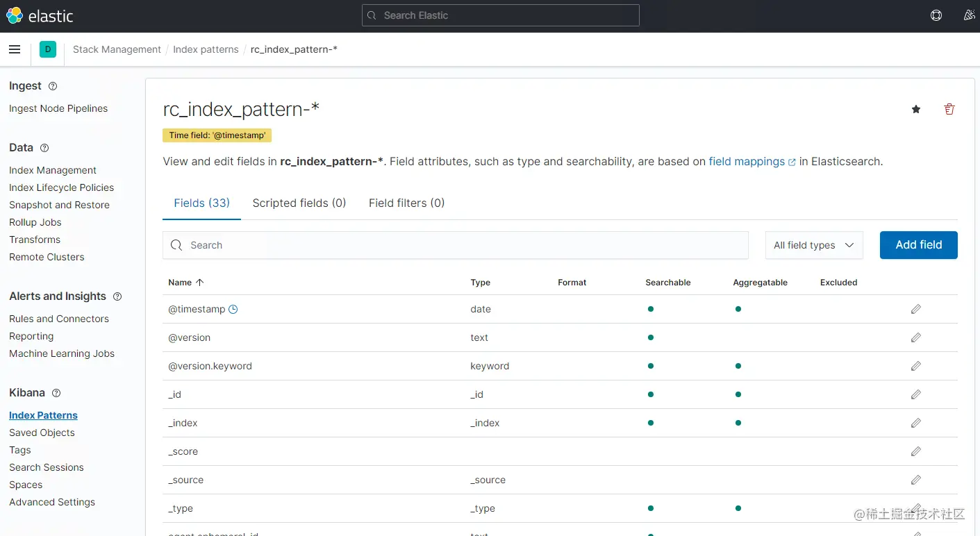Open Spaces in sidebar
This screenshot has height=536, width=980.
click(x=26, y=485)
